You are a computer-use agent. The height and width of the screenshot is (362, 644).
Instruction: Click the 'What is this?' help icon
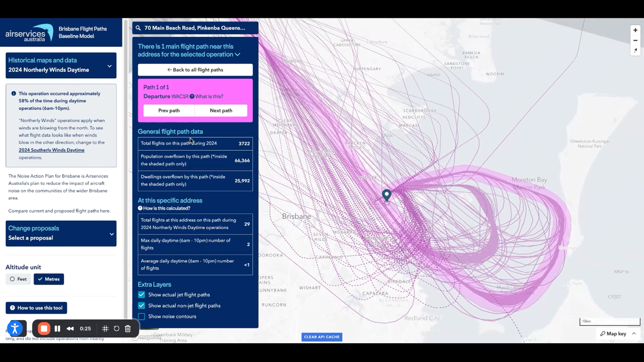click(x=192, y=97)
